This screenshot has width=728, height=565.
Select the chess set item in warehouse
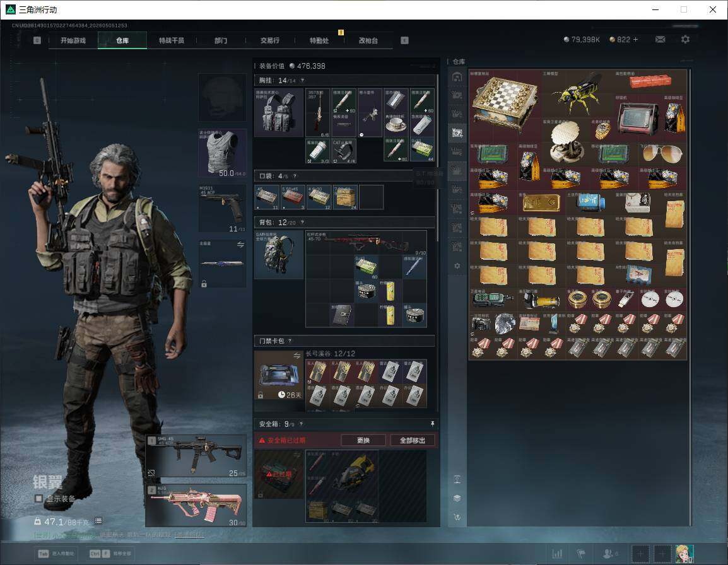pyautogui.click(x=505, y=106)
